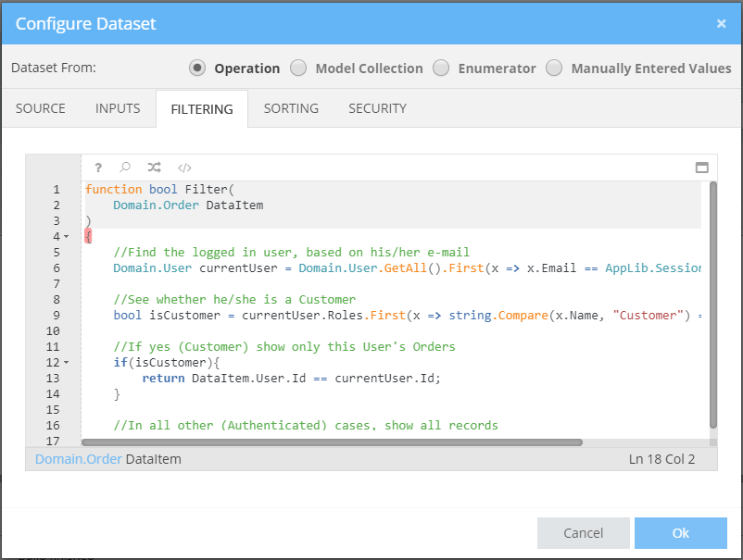Cancel the dataset configuration
The height and width of the screenshot is (560, 743).
583,532
